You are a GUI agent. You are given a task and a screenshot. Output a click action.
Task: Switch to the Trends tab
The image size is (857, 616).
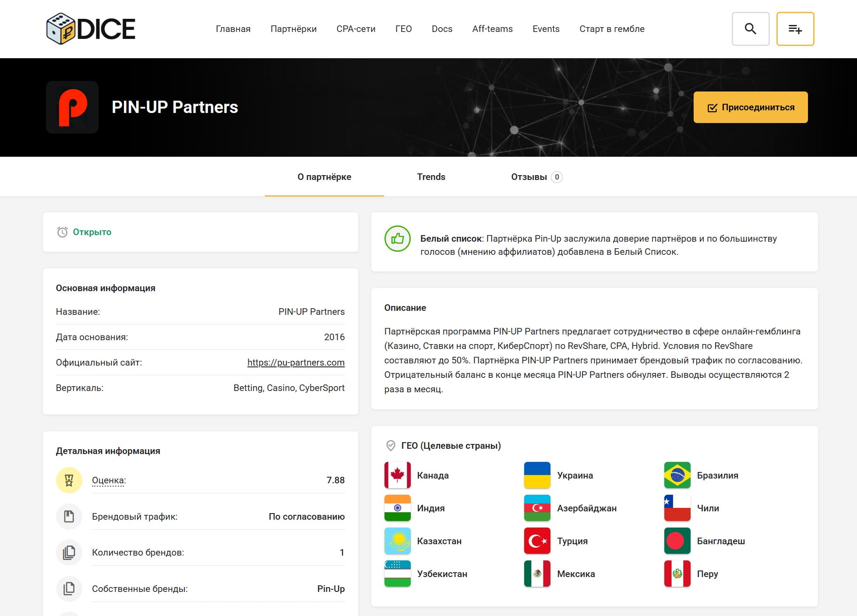click(x=431, y=177)
